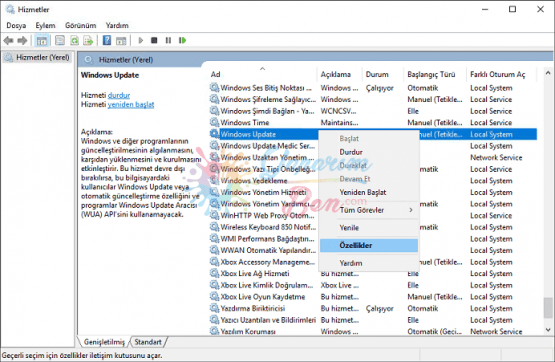Switch to the Genişletilmiş tab
This screenshot has height=362, width=555.
104,342
